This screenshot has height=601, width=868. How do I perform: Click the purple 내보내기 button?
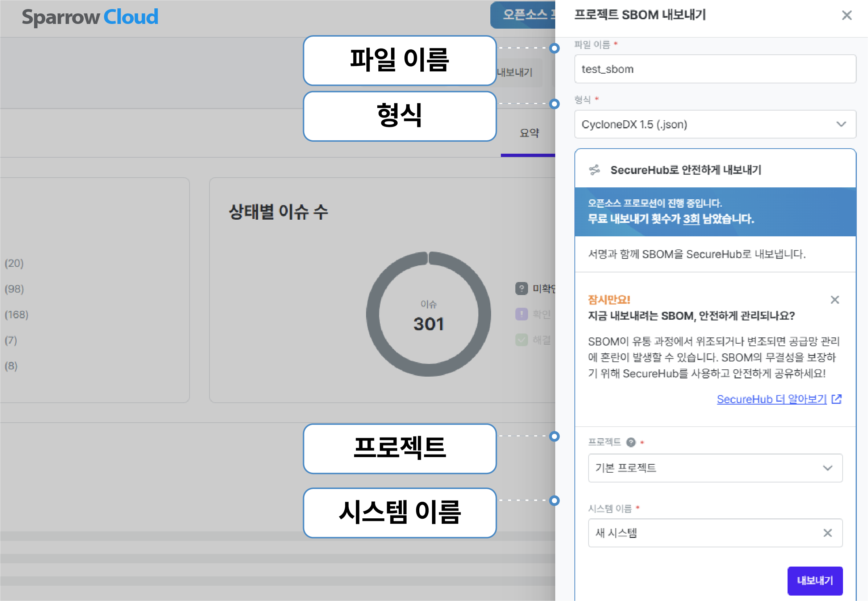click(x=815, y=580)
